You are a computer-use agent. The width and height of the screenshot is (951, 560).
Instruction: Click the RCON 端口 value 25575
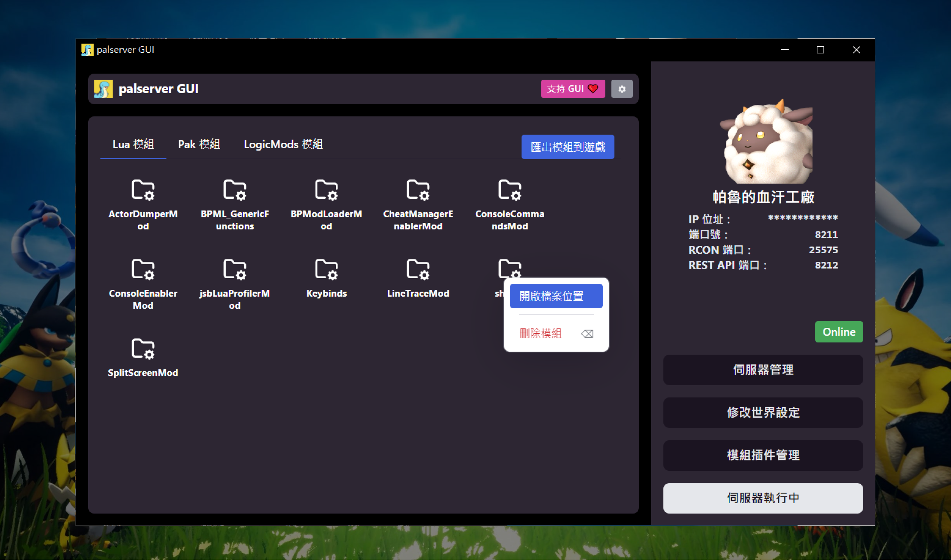823,250
